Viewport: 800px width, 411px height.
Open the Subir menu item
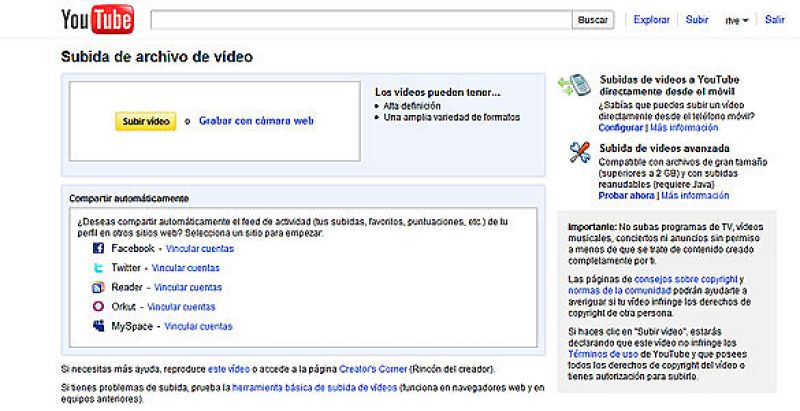pos(697,19)
